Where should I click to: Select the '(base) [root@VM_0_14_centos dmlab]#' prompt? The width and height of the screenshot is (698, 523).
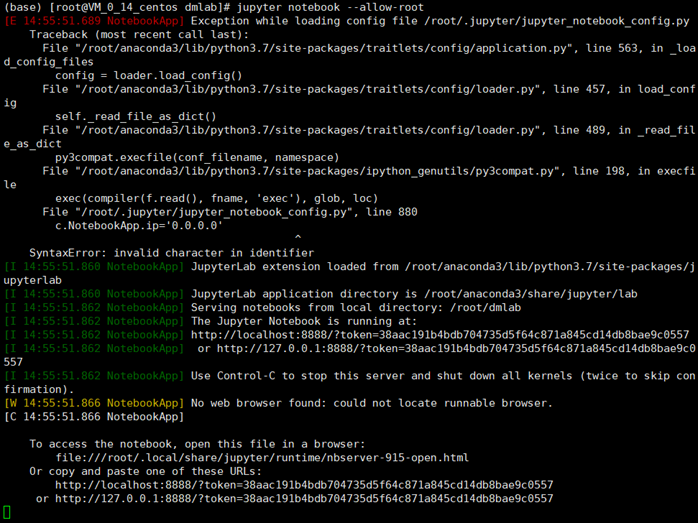(118, 7)
